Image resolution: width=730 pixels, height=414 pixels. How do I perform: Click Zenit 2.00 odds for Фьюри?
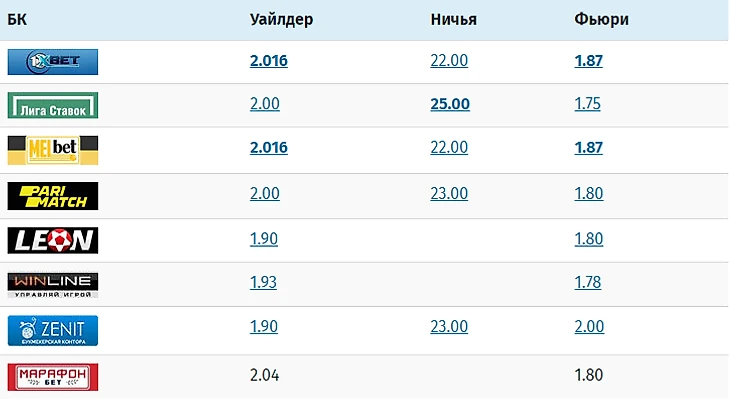point(589,326)
